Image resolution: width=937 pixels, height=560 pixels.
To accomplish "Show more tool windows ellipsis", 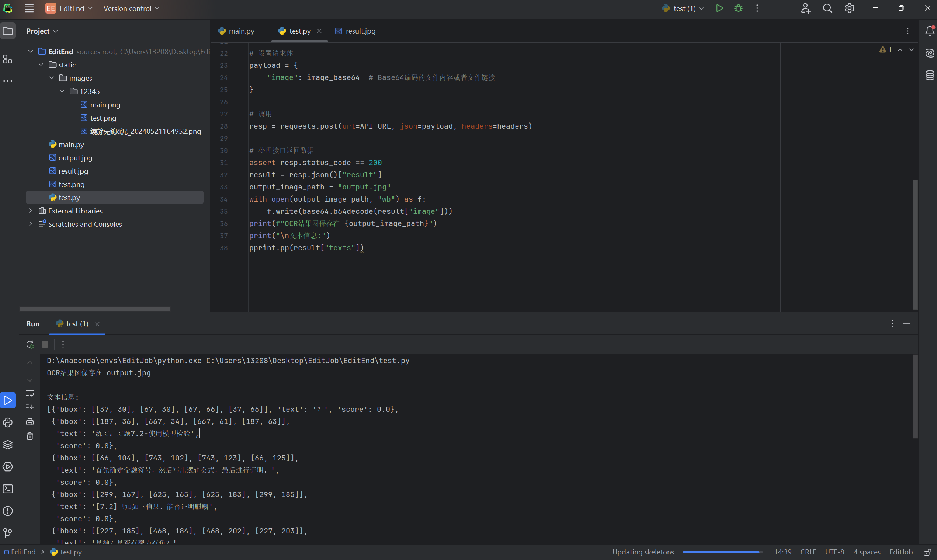I will tap(8, 81).
